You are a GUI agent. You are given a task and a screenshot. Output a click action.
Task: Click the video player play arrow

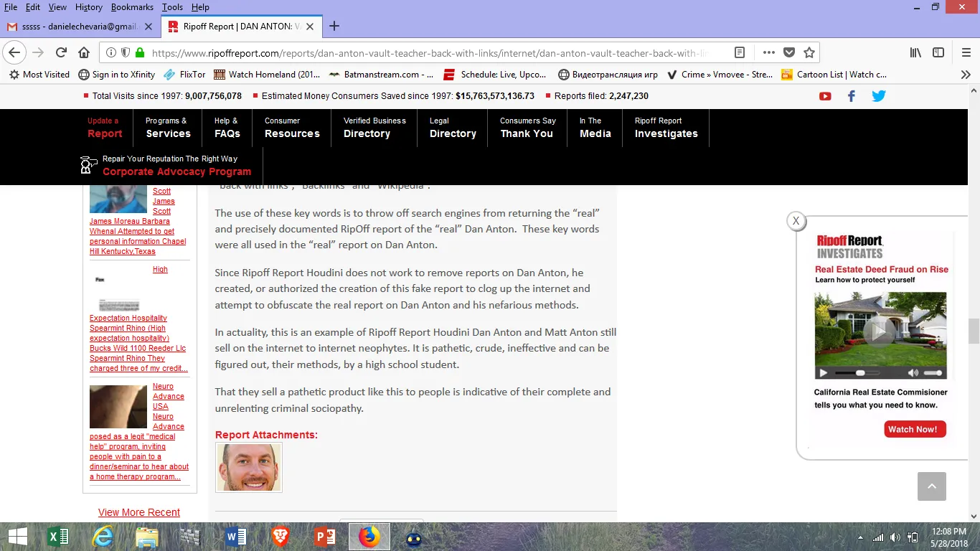point(823,373)
